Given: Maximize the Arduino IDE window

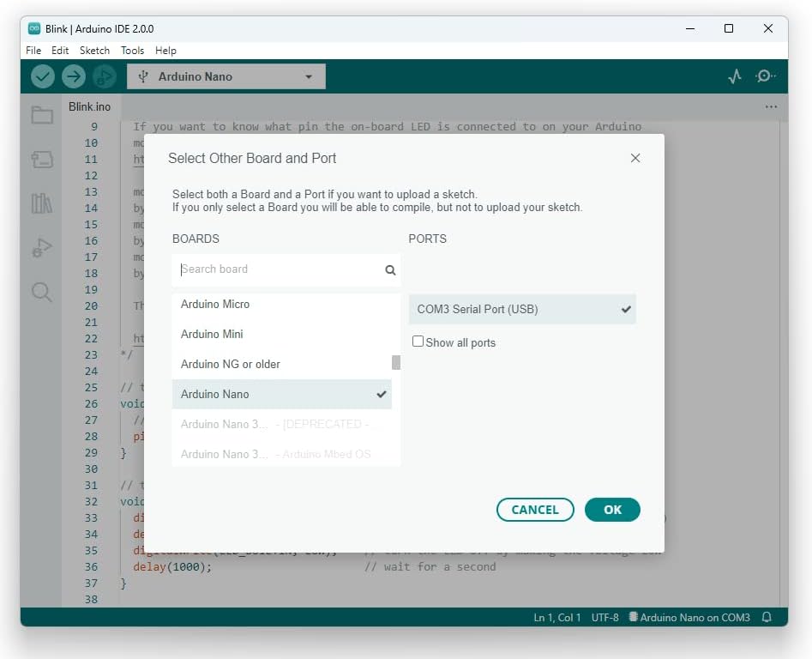Looking at the screenshot, I should 729,28.
